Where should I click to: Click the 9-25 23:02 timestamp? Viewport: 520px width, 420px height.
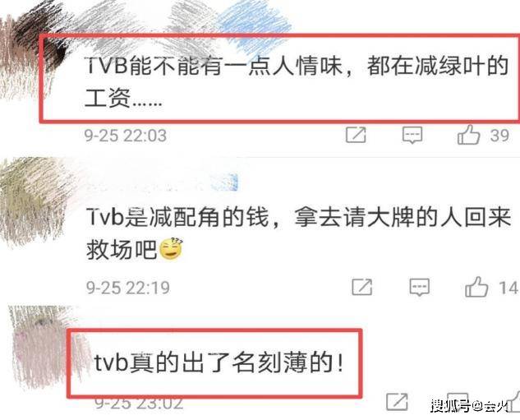140,404
